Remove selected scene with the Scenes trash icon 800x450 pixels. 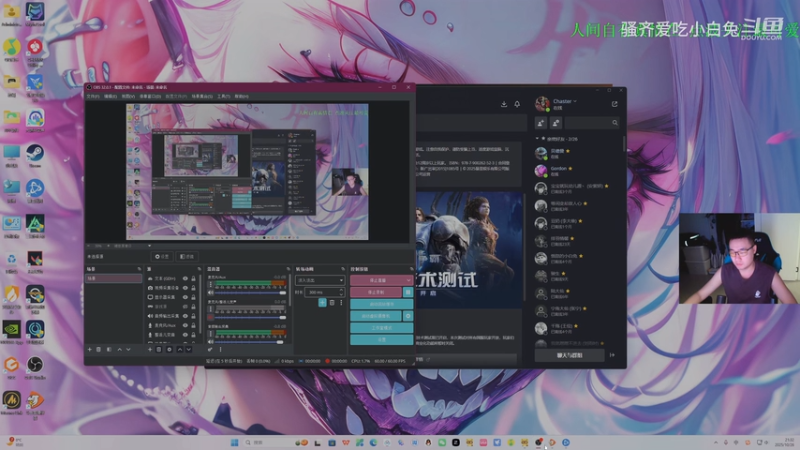coord(99,349)
